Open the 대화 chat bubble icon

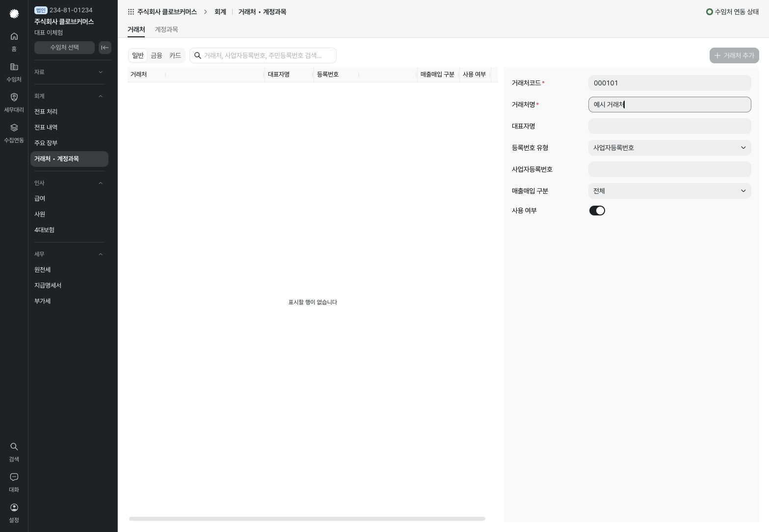(x=14, y=477)
